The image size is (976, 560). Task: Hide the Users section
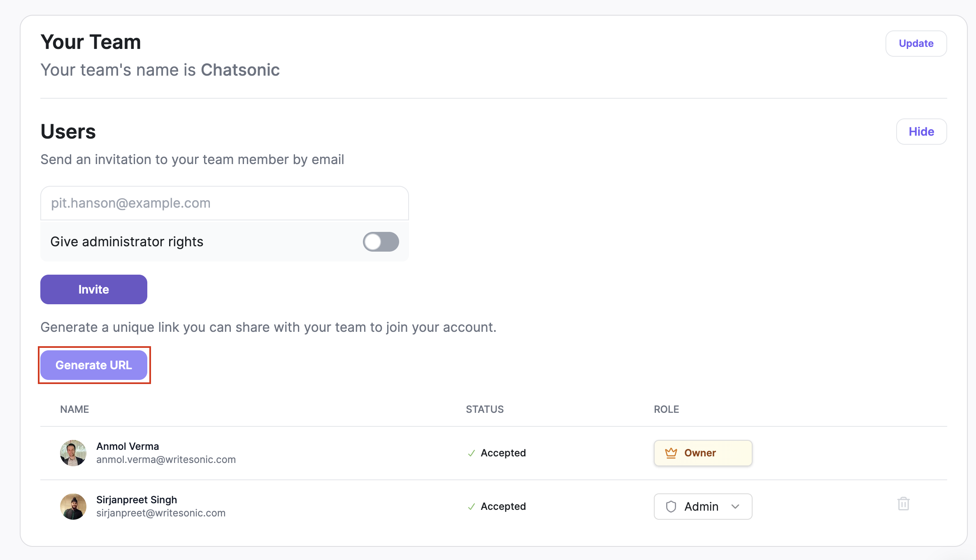[921, 132]
